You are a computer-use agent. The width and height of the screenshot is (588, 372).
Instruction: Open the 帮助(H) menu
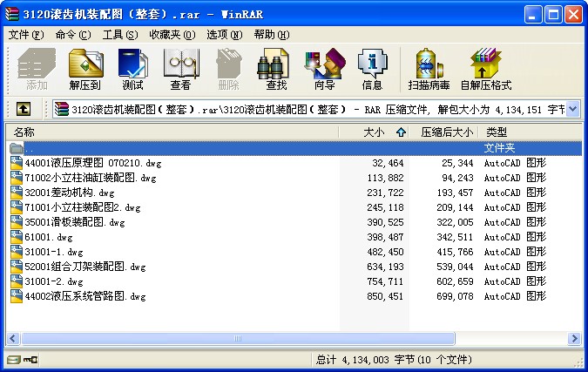click(272, 35)
